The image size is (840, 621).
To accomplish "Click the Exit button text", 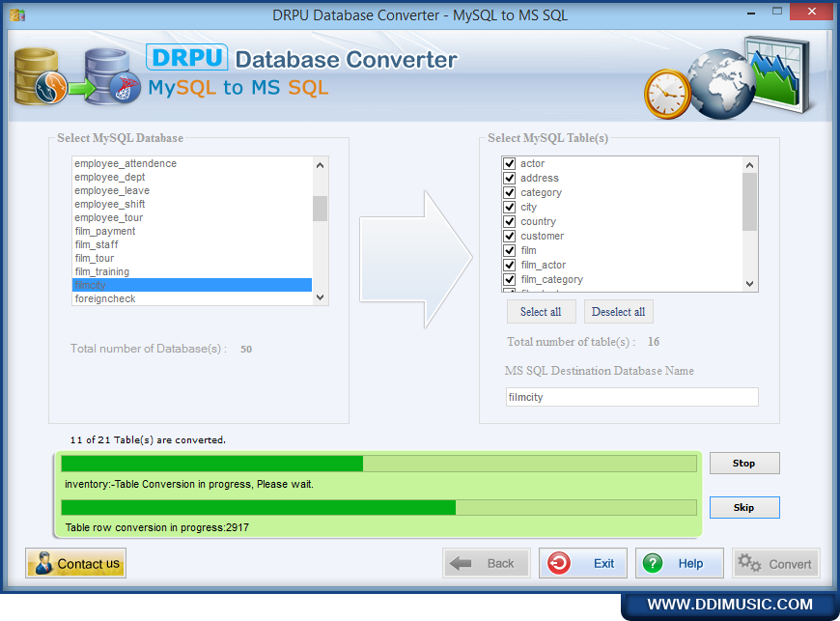I will (603, 564).
